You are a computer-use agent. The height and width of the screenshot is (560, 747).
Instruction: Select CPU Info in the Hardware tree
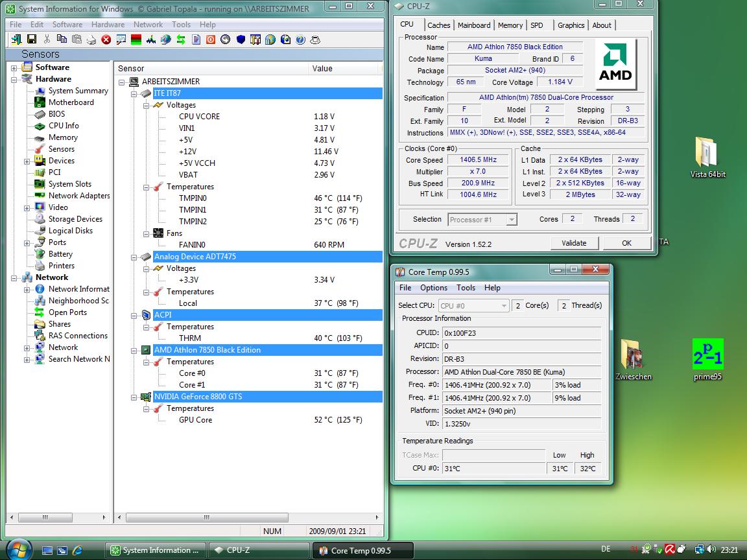tap(64, 126)
